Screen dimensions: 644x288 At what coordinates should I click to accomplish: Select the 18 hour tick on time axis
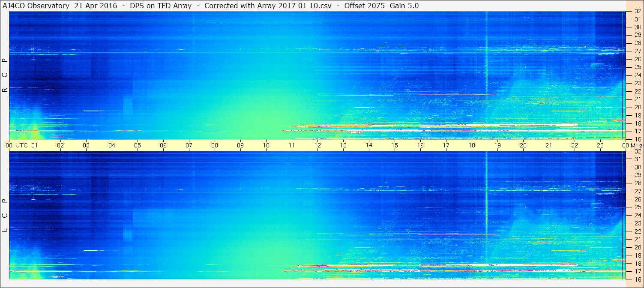472,145
